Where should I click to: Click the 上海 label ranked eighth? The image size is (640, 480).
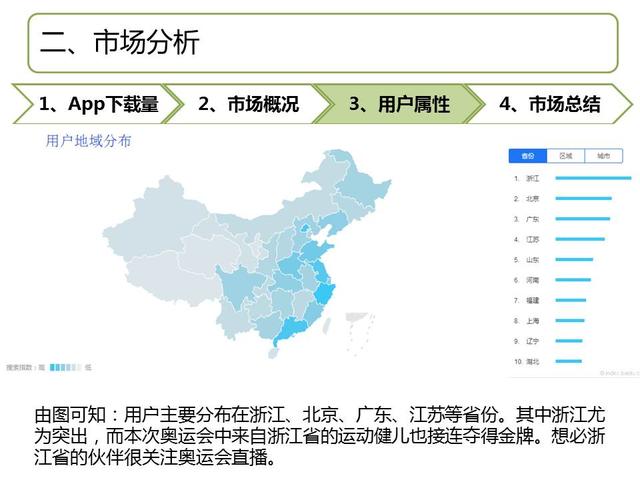pos(533,321)
